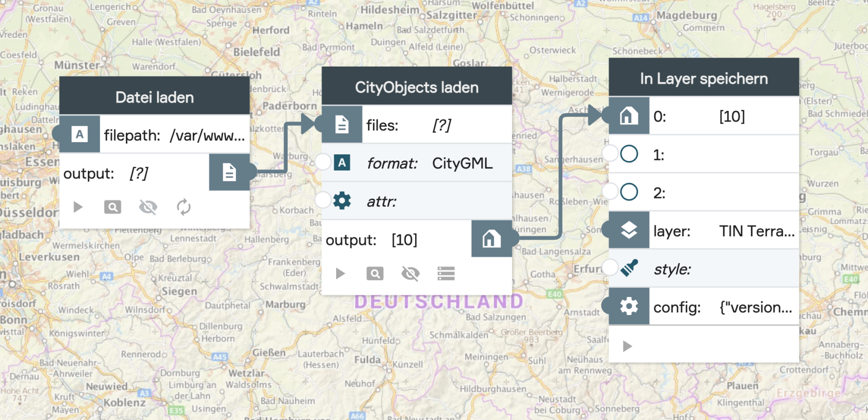Open the format CityGML dropdown value
The height and width of the screenshot is (420, 868).
point(462,163)
